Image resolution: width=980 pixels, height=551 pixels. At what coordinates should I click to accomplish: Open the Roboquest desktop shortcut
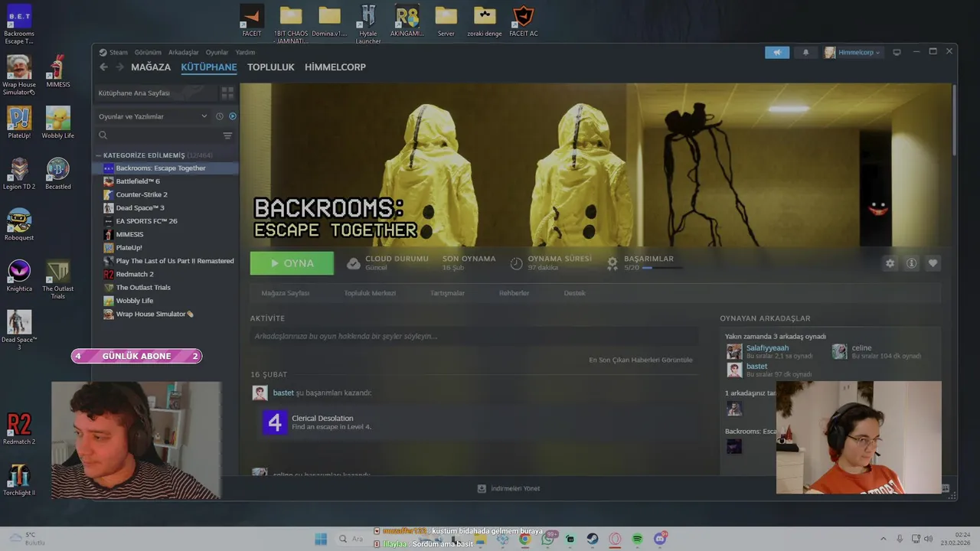pyautogui.click(x=19, y=224)
